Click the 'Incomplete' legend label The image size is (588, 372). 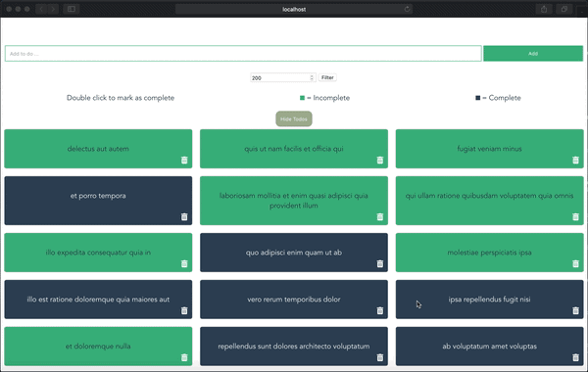(331, 98)
